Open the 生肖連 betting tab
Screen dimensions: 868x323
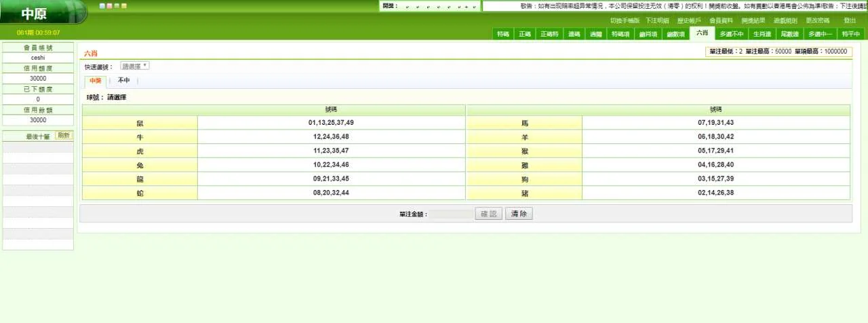pyautogui.click(x=763, y=34)
